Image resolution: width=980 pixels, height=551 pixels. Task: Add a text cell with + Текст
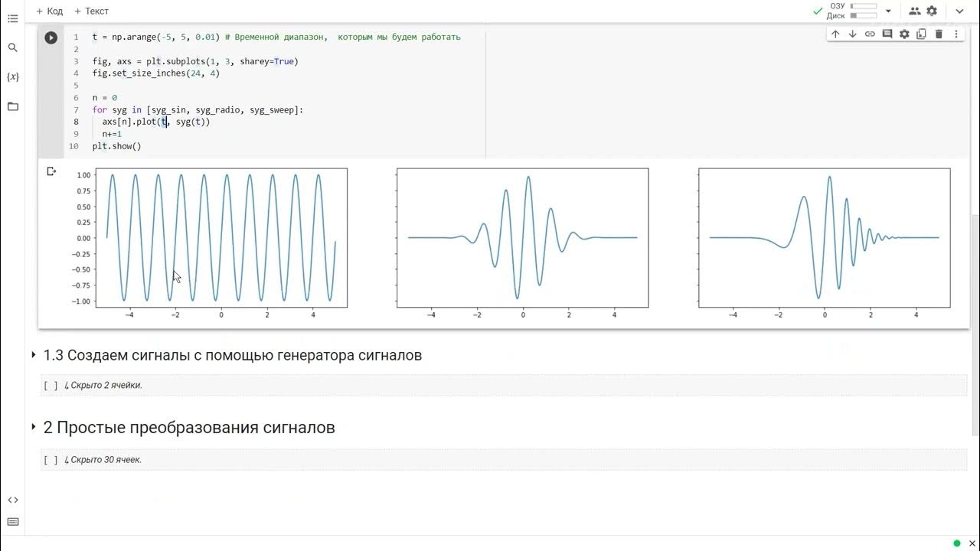tap(92, 11)
